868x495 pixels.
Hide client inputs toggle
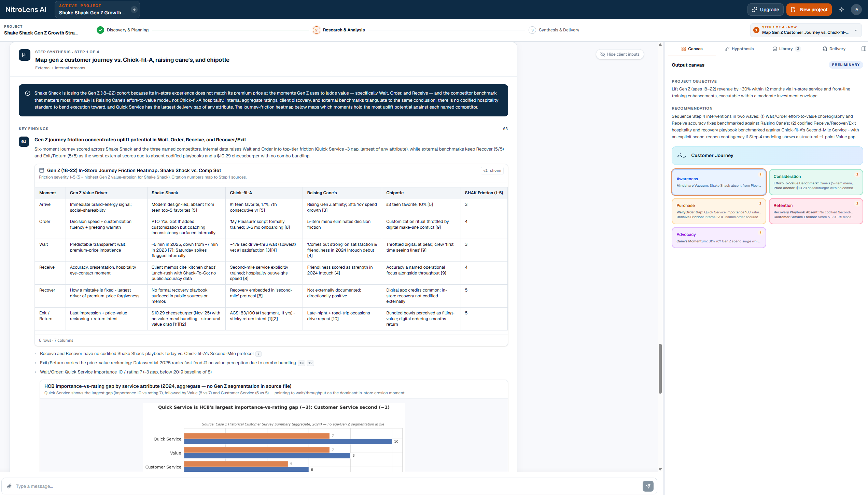pos(620,54)
